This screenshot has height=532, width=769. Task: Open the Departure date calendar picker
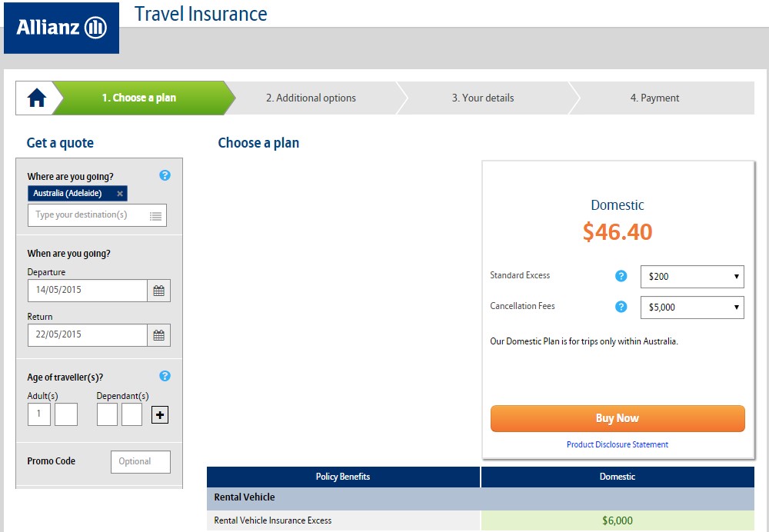158,291
